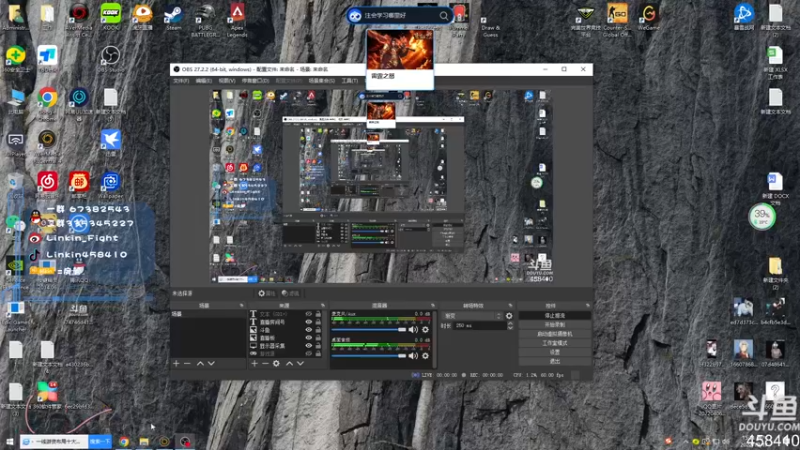The height and width of the screenshot is (450, 800).
Task: Toggle visibility of the 文本 (GDI+) source
Action: pos(309,314)
